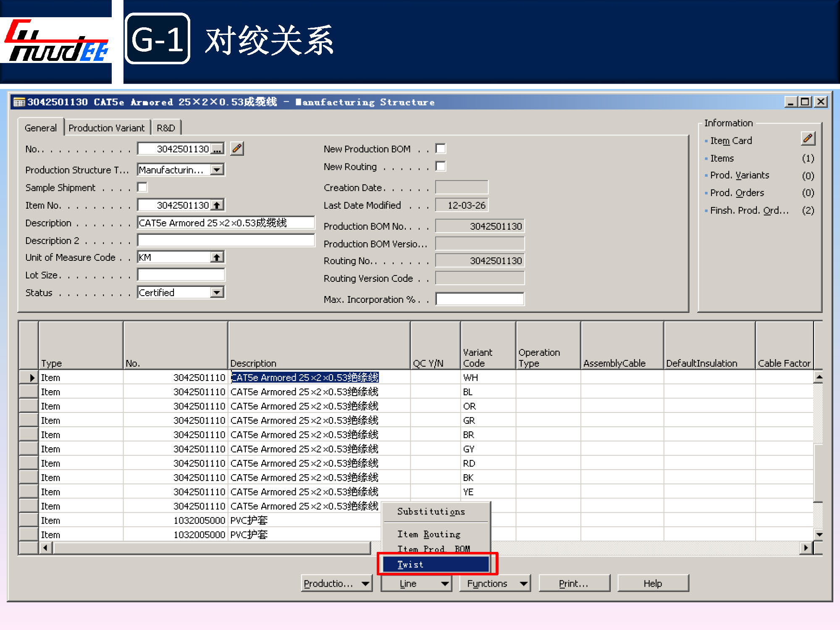Click the window icon in the title bar

(19, 102)
